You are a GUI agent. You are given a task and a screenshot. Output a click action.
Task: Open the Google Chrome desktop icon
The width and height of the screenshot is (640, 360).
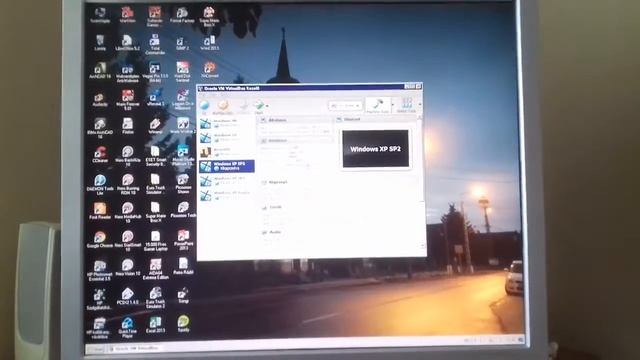[x=100, y=240]
